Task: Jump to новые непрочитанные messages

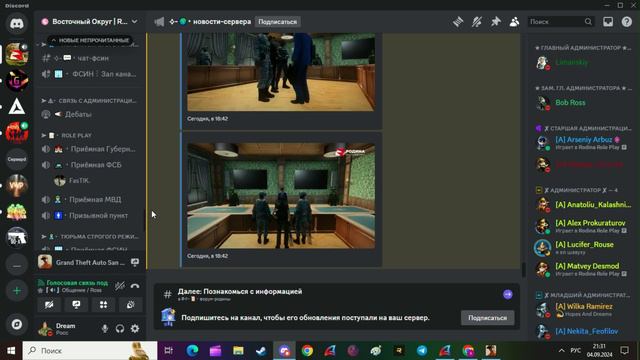Action: pos(90,40)
